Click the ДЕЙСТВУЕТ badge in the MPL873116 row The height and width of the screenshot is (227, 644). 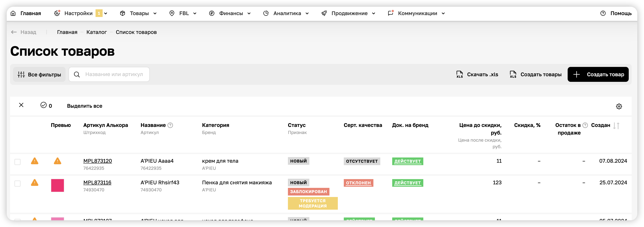click(407, 183)
